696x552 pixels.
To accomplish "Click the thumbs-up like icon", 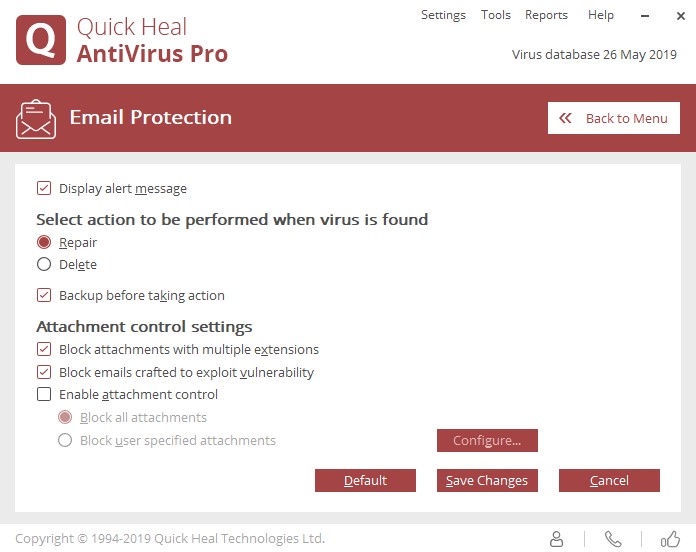I will (669, 539).
